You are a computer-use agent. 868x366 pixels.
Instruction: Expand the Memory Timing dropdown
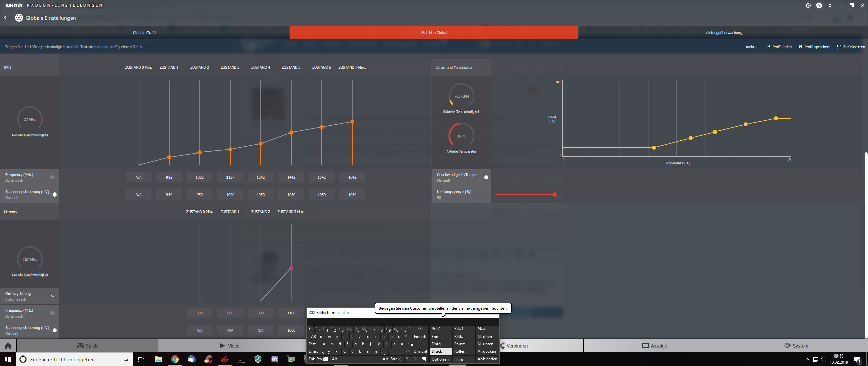[x=53, y=296]
